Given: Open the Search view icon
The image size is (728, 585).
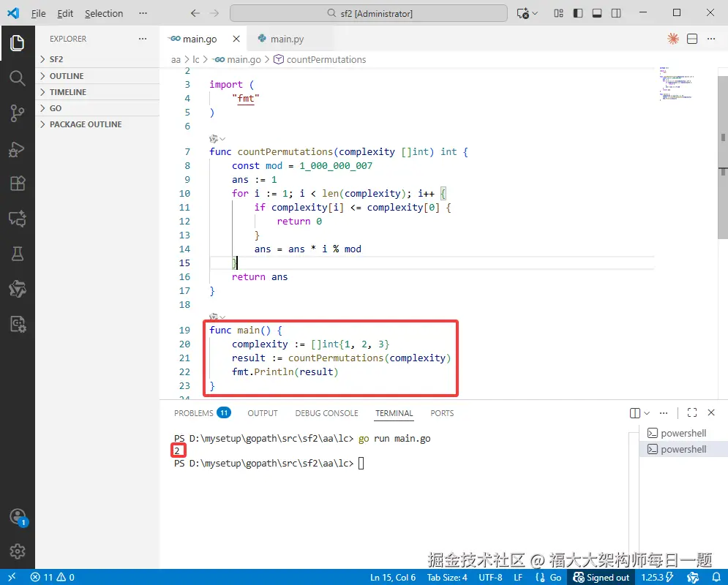Looking at the screenshot, I should click(x=17, y=78).
